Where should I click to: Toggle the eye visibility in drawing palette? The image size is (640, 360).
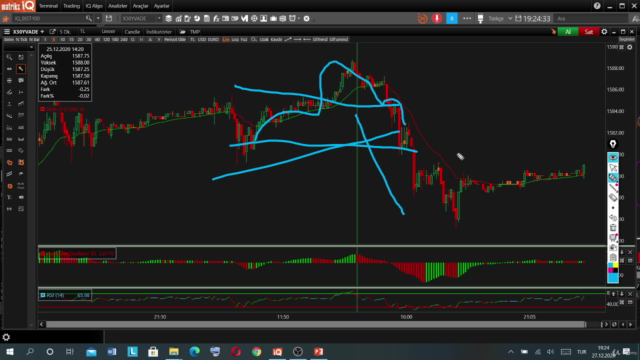[613, 158]
